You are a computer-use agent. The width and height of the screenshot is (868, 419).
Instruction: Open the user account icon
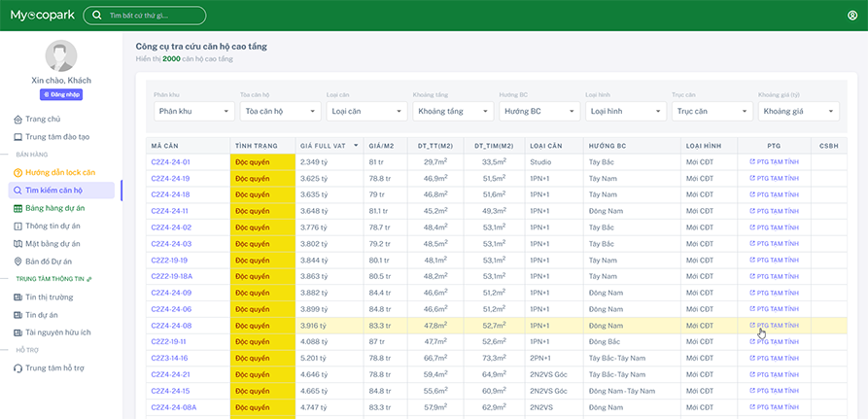tap(852, 16)
